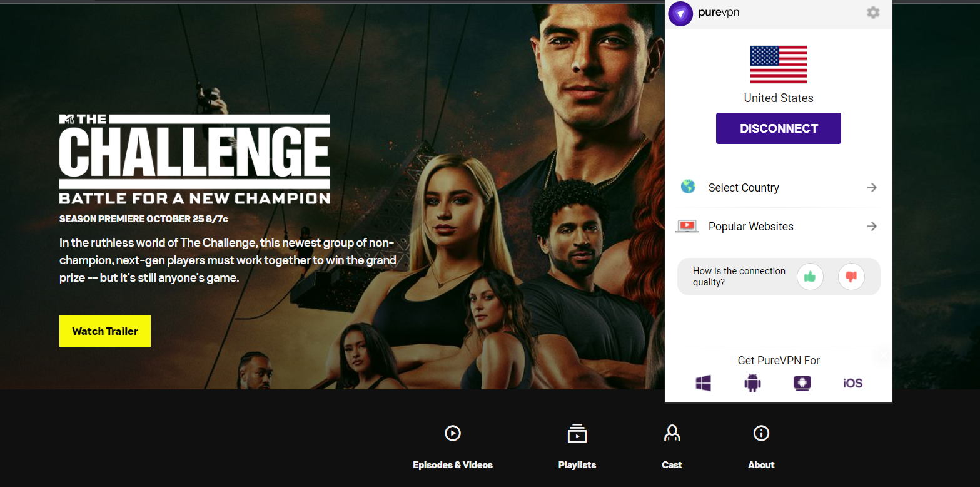Rate connection quality thumbs down

click(x=851, y=277)
